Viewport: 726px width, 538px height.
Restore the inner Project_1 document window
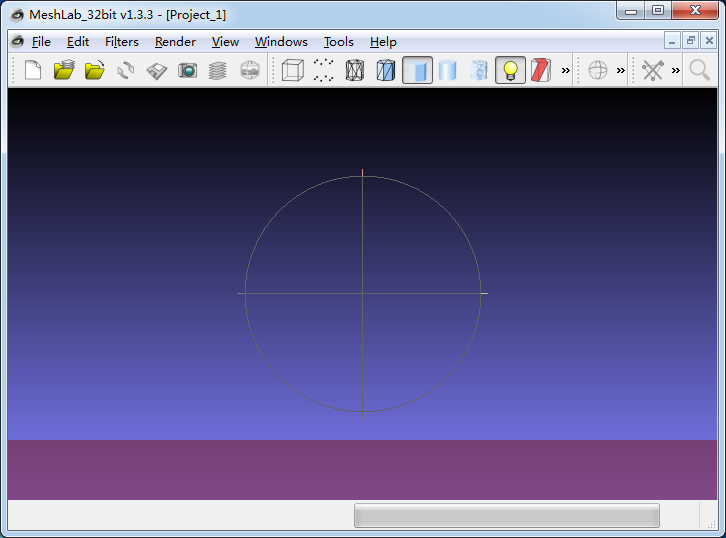pyautogui.click(x=690, y=41)
